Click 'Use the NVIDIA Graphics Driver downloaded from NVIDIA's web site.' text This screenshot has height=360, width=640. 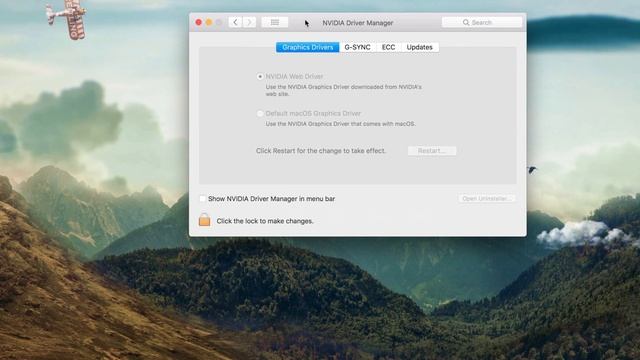[x=344, y=90]
